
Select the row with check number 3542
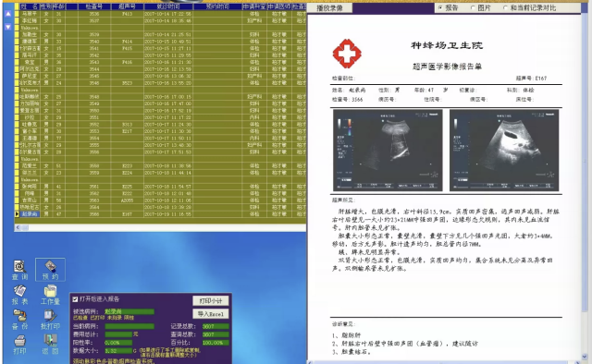click(x=160, y=55)
